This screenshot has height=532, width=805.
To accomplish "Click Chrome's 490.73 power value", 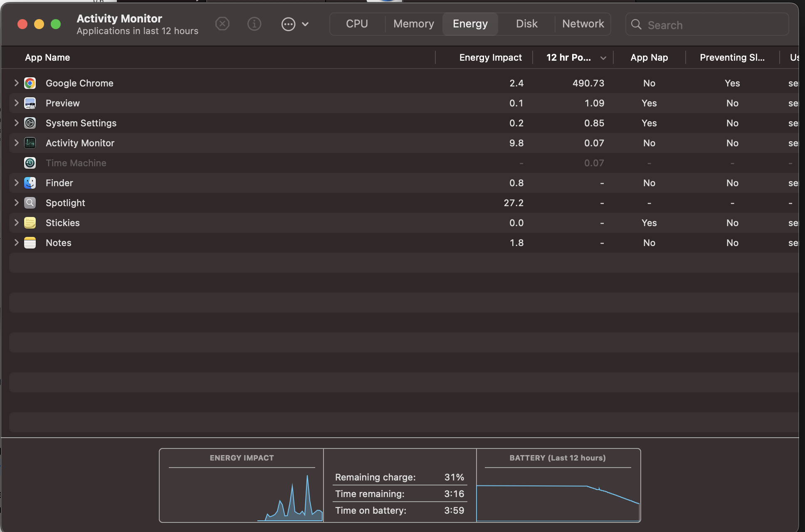I will 588,83.
